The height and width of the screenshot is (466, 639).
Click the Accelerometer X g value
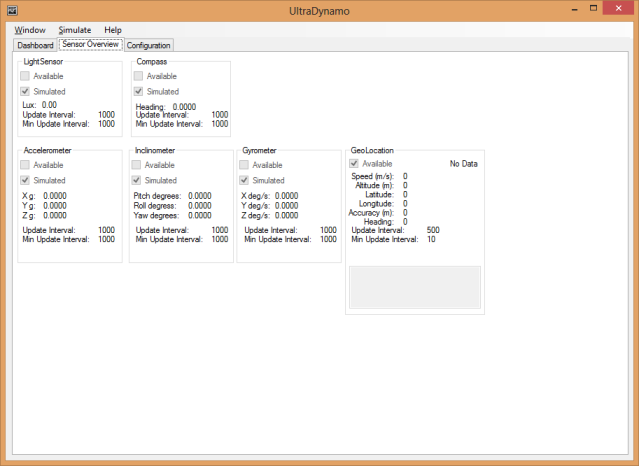[x=55, y=196]
